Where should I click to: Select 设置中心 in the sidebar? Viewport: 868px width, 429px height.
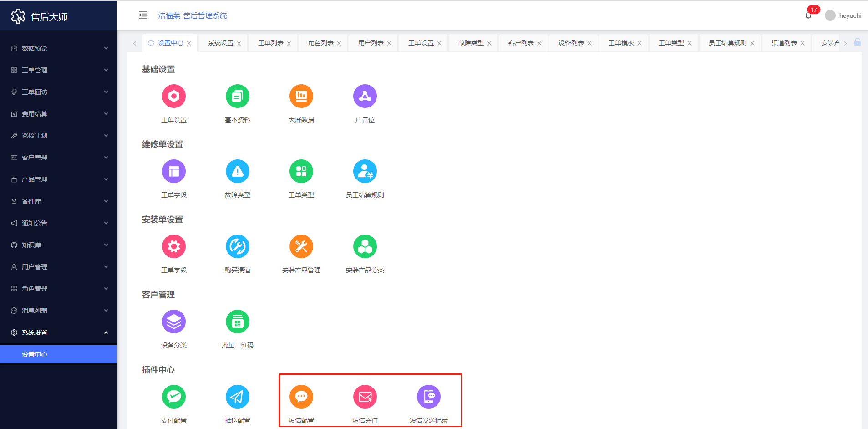[35, 354]
